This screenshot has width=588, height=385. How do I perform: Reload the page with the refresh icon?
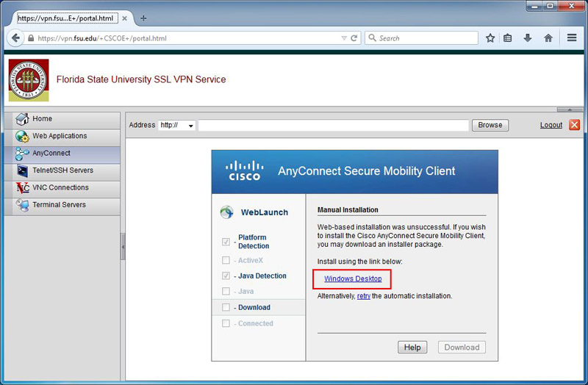click(354, 38)
